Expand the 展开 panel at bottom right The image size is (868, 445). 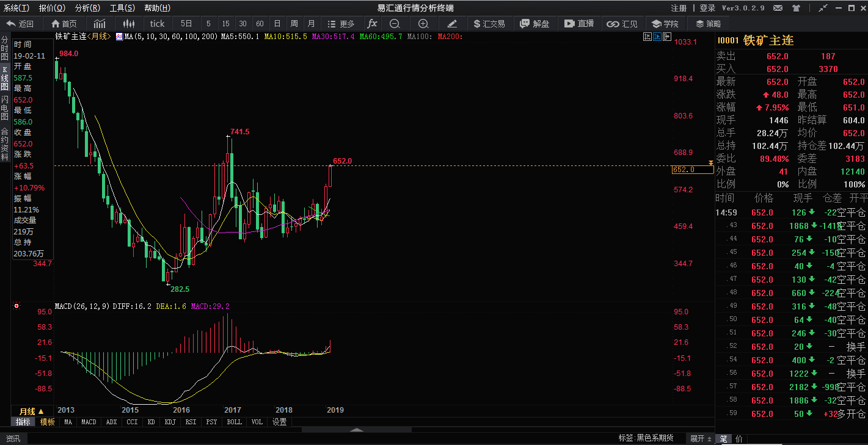pos(700,438)
